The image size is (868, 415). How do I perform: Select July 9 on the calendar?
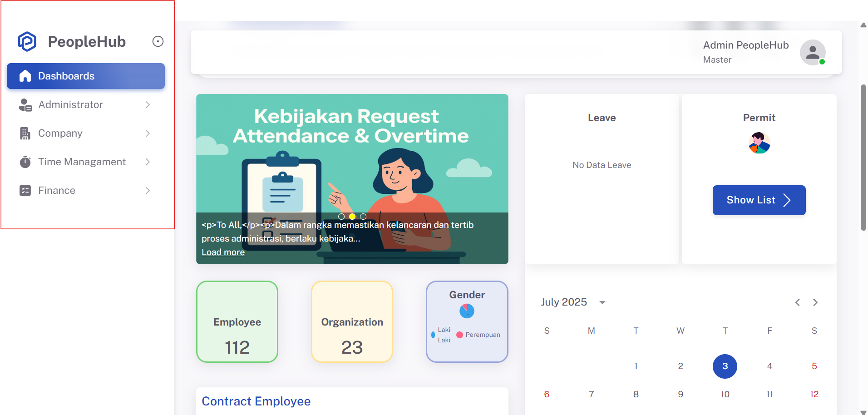681,394
